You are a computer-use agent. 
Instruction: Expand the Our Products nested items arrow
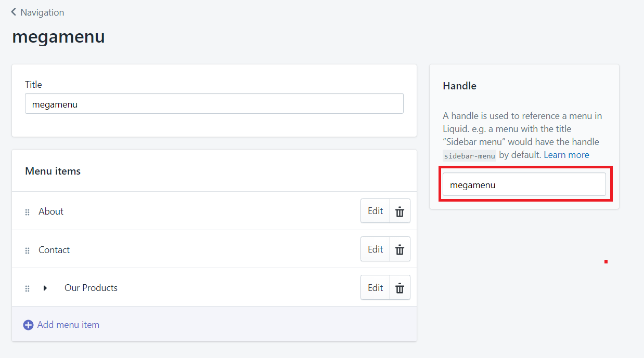pyautogui.click(x=45, y=288)
